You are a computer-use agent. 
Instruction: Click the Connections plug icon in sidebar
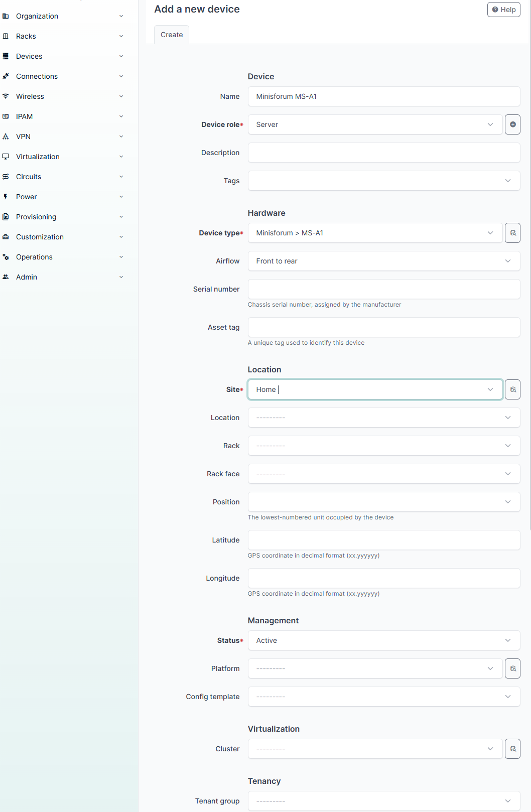(x=6, y=76)
